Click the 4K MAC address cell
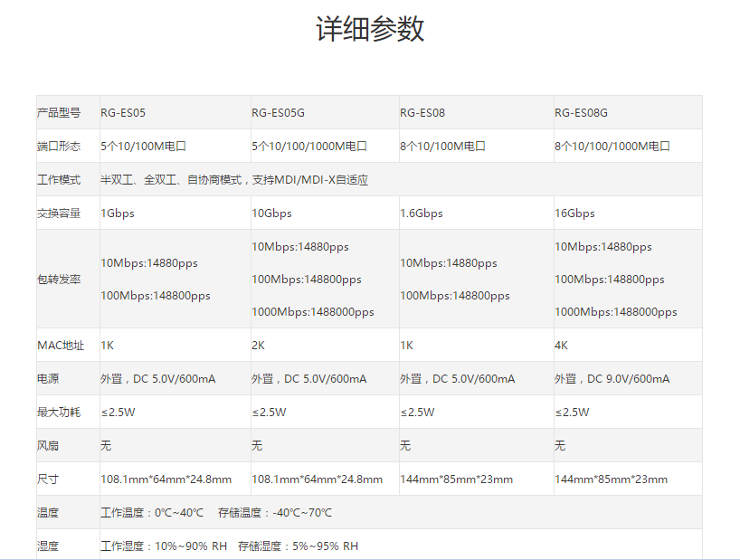Screen dimensions: 740x560 pyautogui.click(x=561, y=346)
